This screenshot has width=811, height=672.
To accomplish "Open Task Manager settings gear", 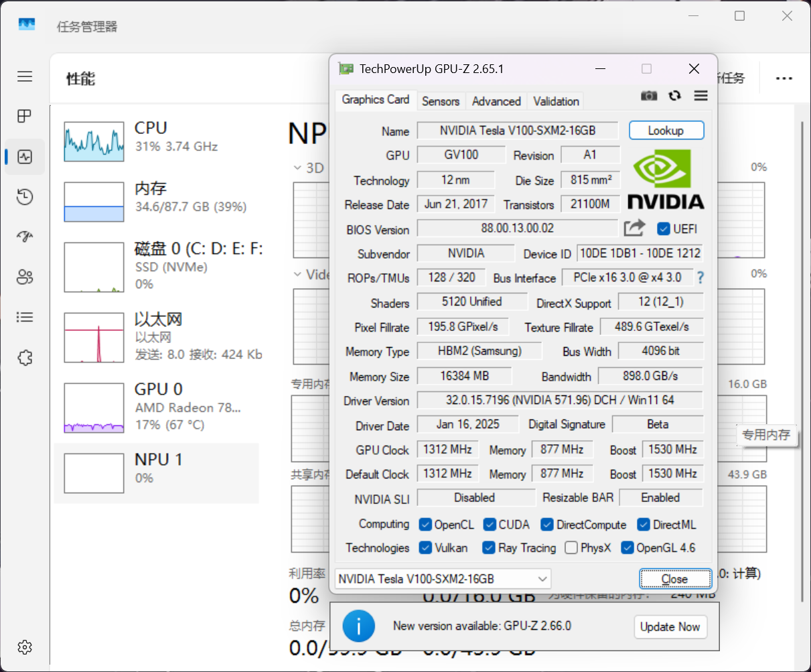I will [x=25, y=647].
